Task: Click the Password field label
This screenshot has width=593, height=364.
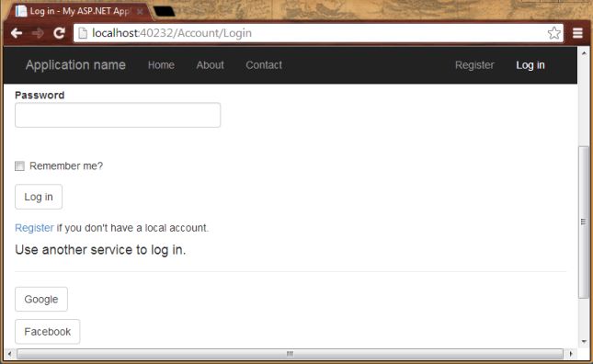Action: pyautogui.click(x=40, y=95)
